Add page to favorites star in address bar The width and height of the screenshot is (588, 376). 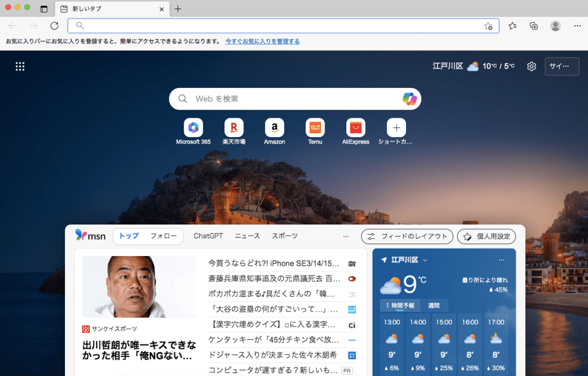coord(488,26)
